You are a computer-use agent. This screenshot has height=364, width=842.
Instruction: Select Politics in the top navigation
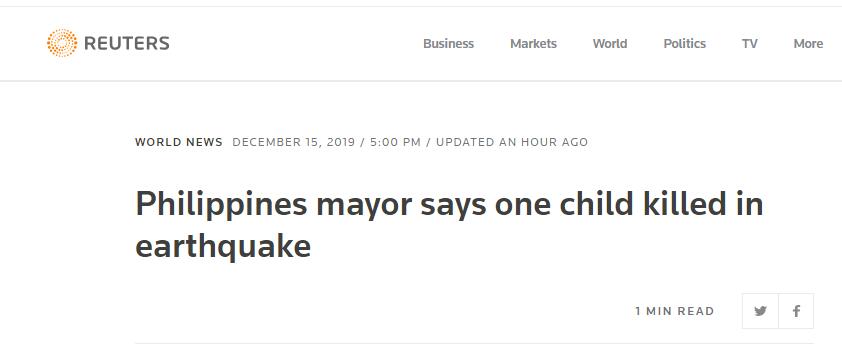[x=685, y=43]
